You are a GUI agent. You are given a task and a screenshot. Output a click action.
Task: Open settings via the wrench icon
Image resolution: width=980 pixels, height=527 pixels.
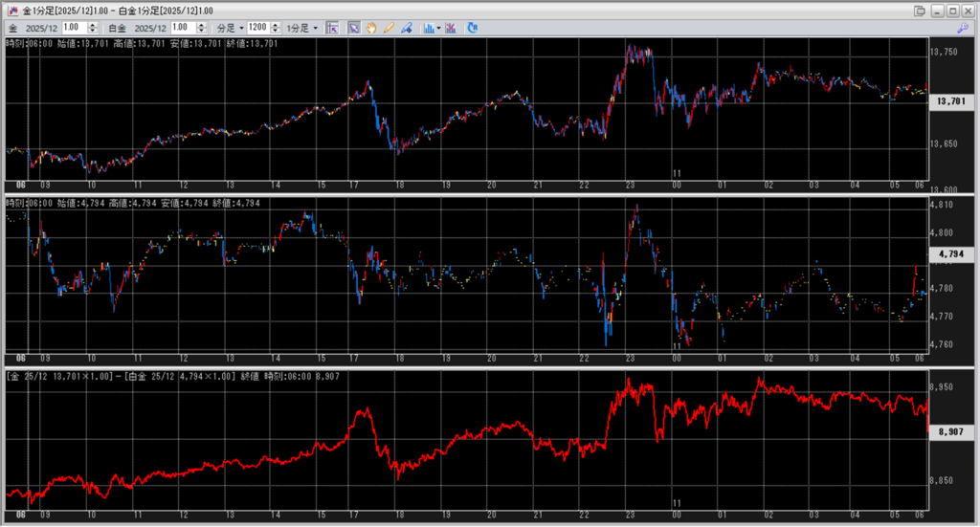962,28
